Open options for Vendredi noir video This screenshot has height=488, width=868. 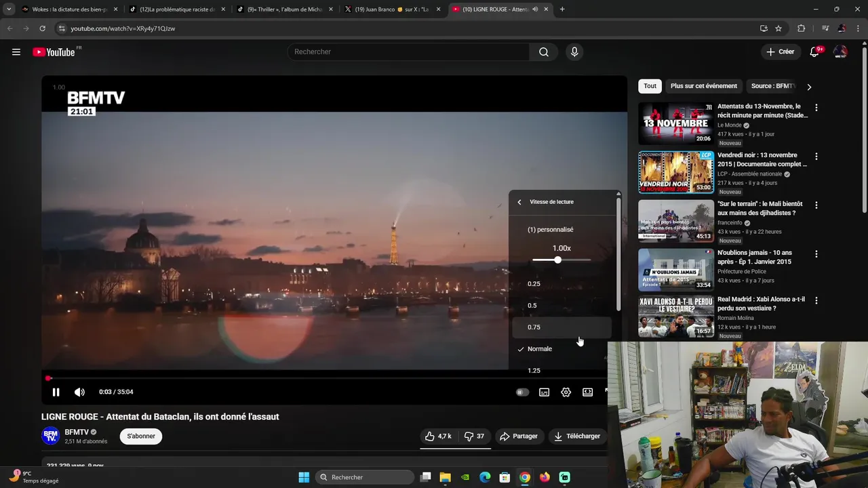pyautogui.click(x=816, y=157)
